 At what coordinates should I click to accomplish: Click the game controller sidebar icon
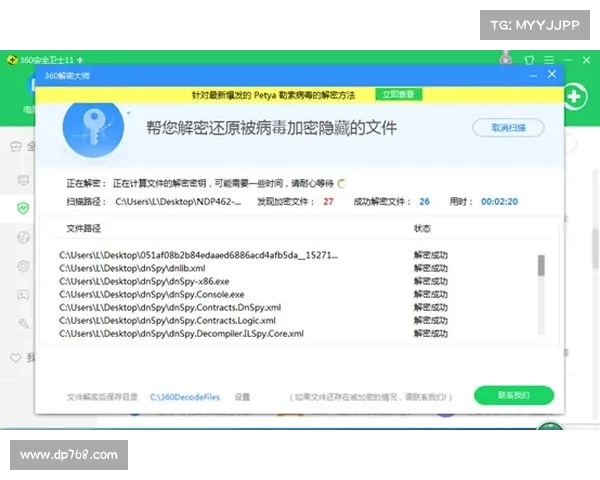point(23,295)
